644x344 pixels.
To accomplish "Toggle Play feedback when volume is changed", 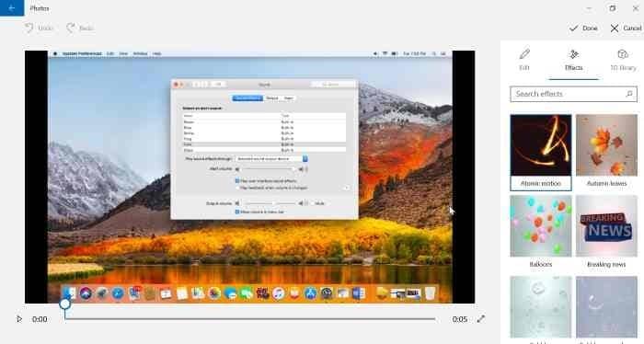I will (237, 188).
